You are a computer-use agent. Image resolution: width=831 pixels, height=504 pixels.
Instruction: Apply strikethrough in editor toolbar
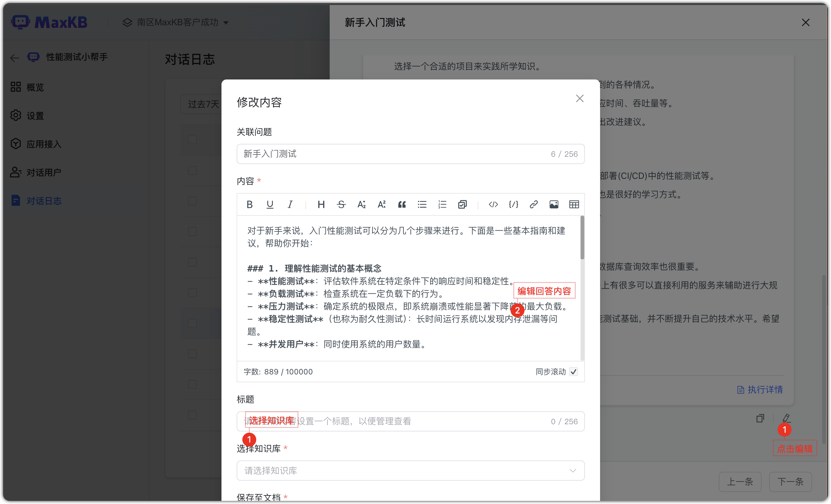coord(341,204)
